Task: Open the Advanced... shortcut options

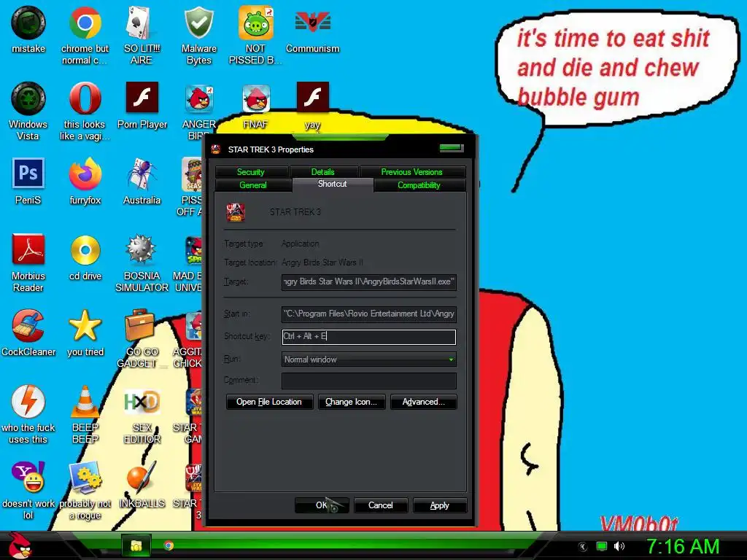Action: [424, 402]
